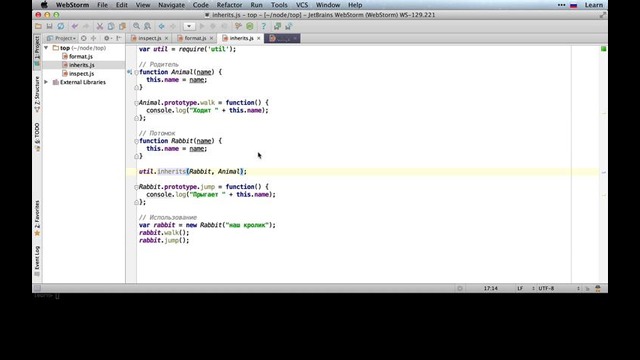640x360 pixels.
Task: Click the Cut scissors icon
Action: (100, 26)
